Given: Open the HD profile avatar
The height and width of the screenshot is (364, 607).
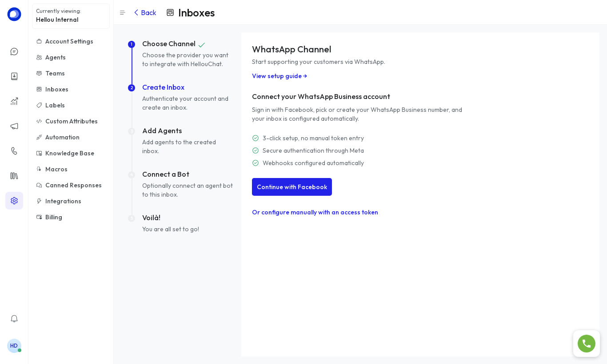Looking at the screenshot, I should pos(14,346).
